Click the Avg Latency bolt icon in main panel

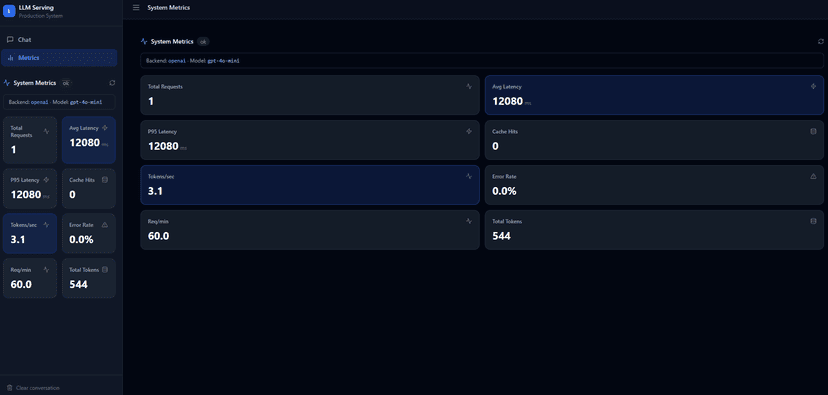(813, 86)
